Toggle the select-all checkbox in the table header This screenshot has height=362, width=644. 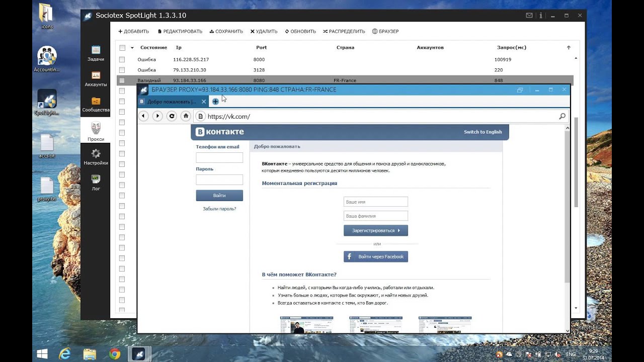point(122,48)
